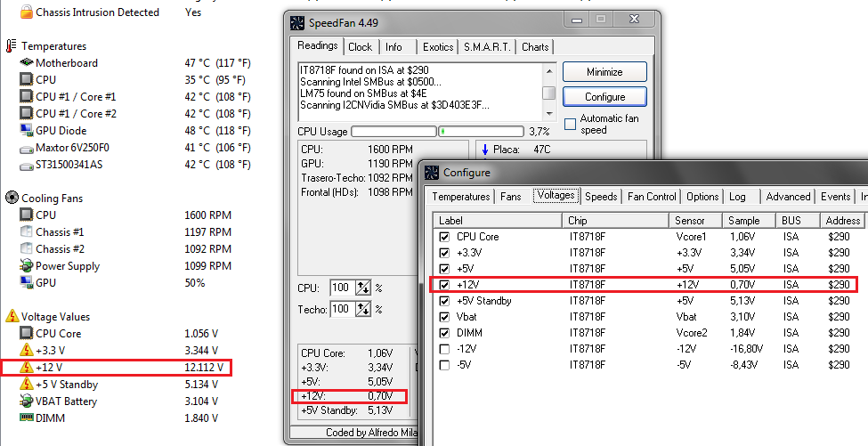This screenshot has width=868, height=446.
Task: Click the blue arrow beside Placa temperature
Action: pyautogui.click(x=485, y=150)
